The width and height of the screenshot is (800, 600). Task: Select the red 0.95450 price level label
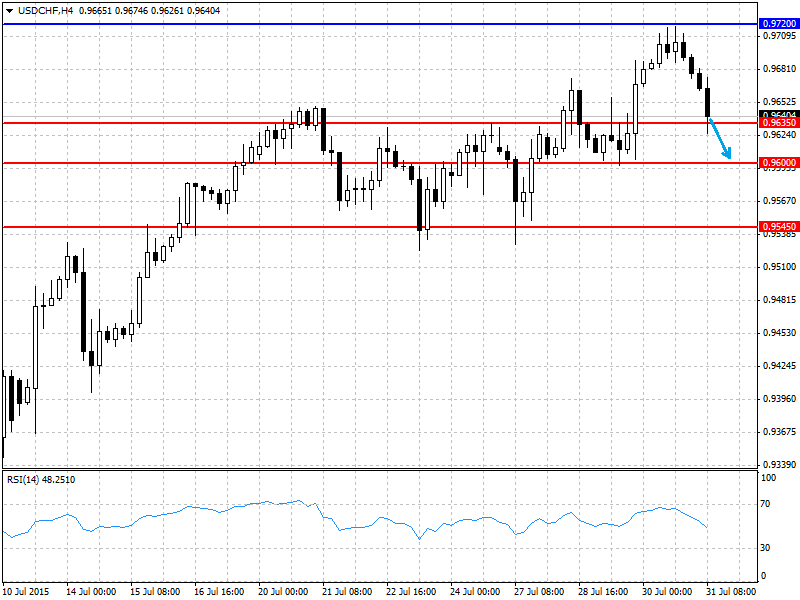(779, 227)
